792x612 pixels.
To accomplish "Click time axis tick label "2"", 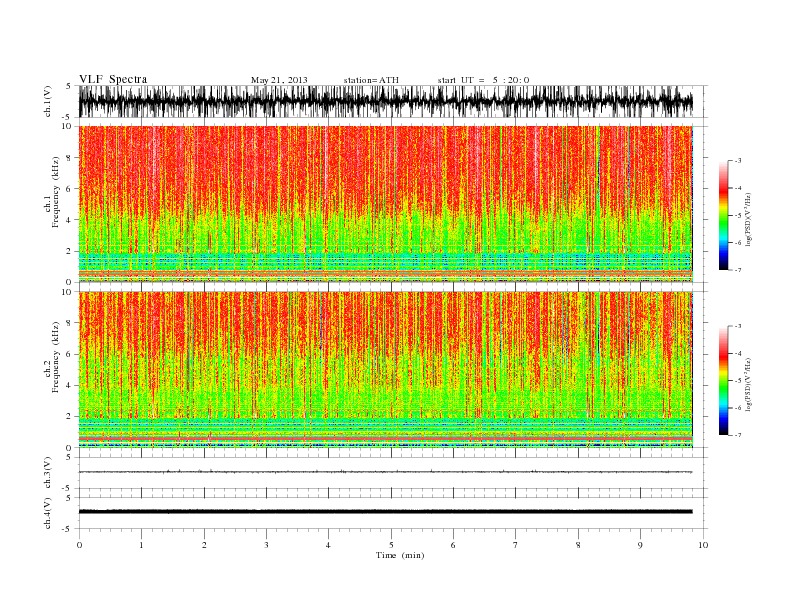I will (x=204, y=545).
